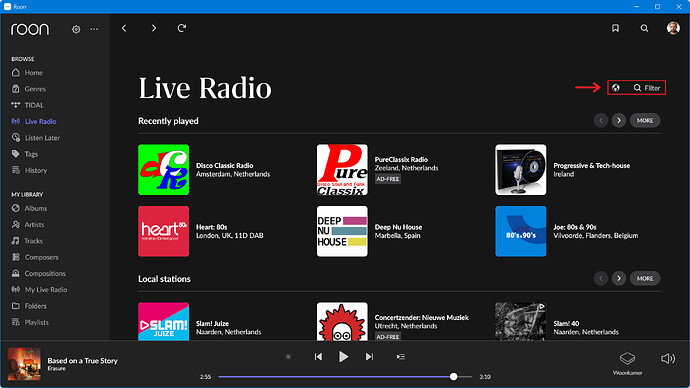The image size is (690, 388).
Task: Go to Listen Later in the sidebar
Action: pos(42,138)
